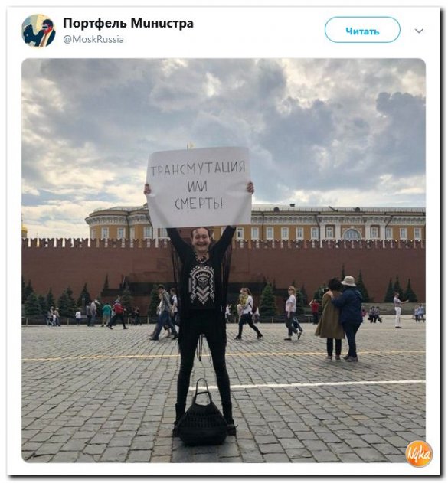Click the walker in red jacket

pyautogui.click(x=118, y=314)
